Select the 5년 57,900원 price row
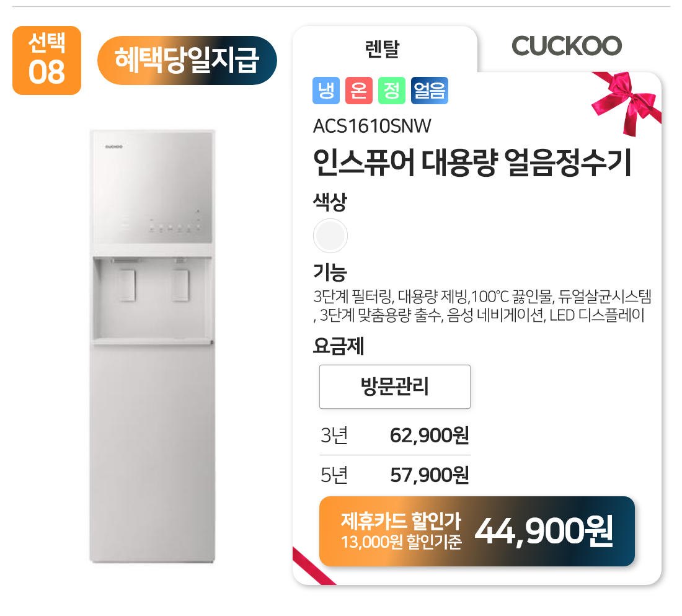The width and height of the screenshot is (682, 616). pyautogui.click(x=395, y=475)
